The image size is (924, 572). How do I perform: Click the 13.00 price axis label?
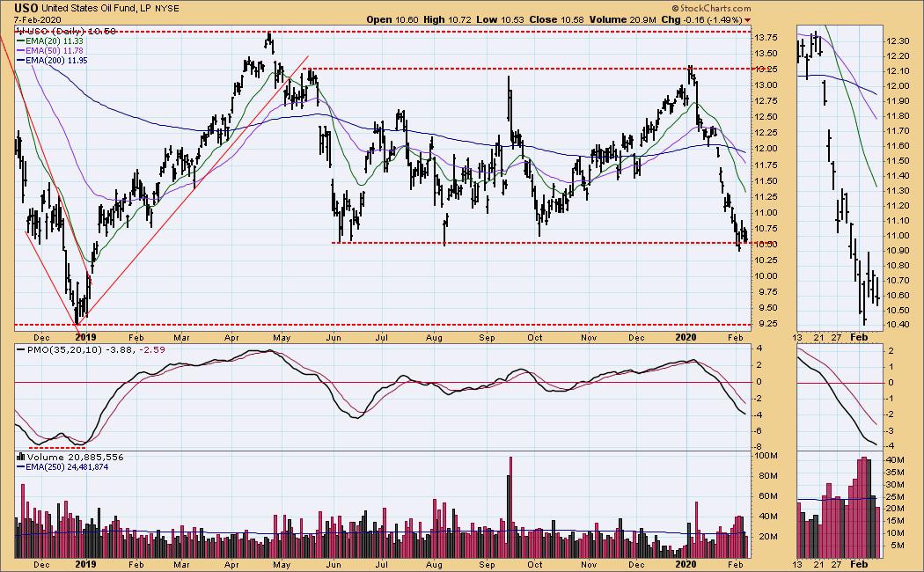coord(766,85)
